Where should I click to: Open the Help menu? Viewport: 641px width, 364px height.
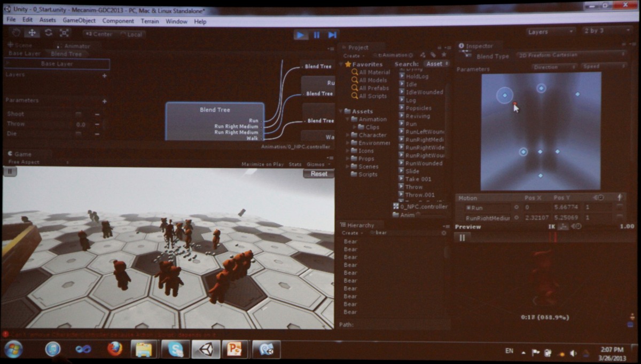point(200,22)
